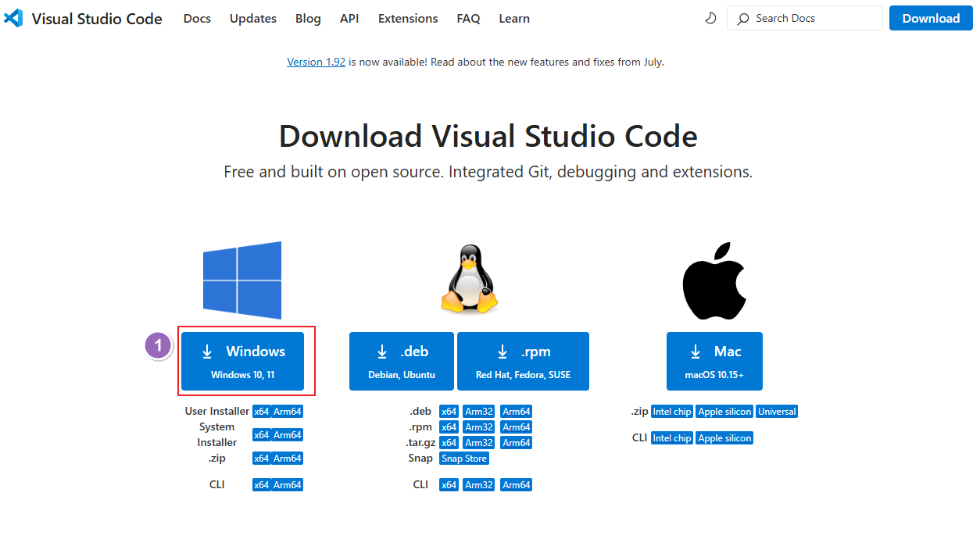
Task: Select Universal for Mac .zip
Action: 777,412
